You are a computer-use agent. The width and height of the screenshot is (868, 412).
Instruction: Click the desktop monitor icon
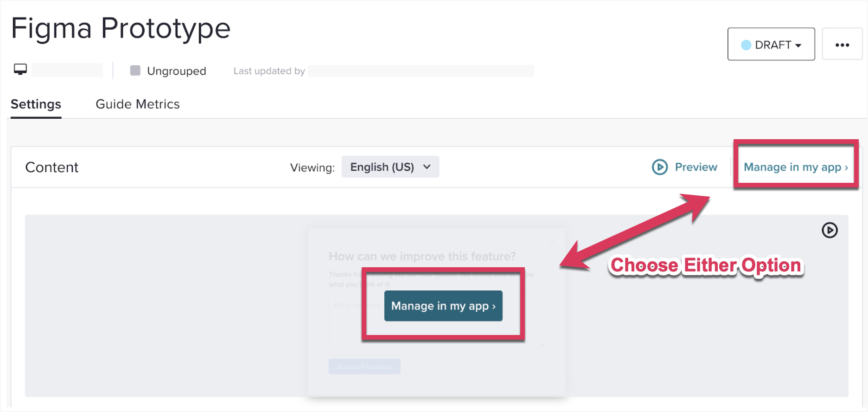pyautogui.click(x=20, y=70)
